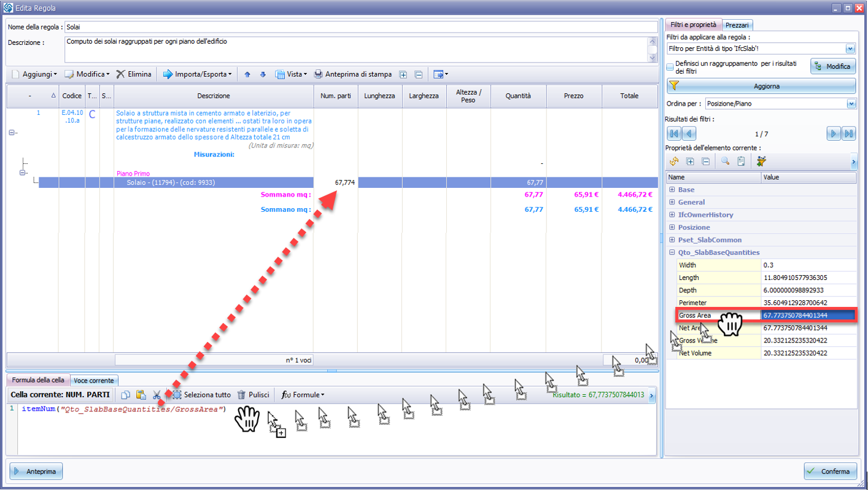Viewport: 868px width, 490px height.
Task: Go to next filter result
Action: pos(834,134)
